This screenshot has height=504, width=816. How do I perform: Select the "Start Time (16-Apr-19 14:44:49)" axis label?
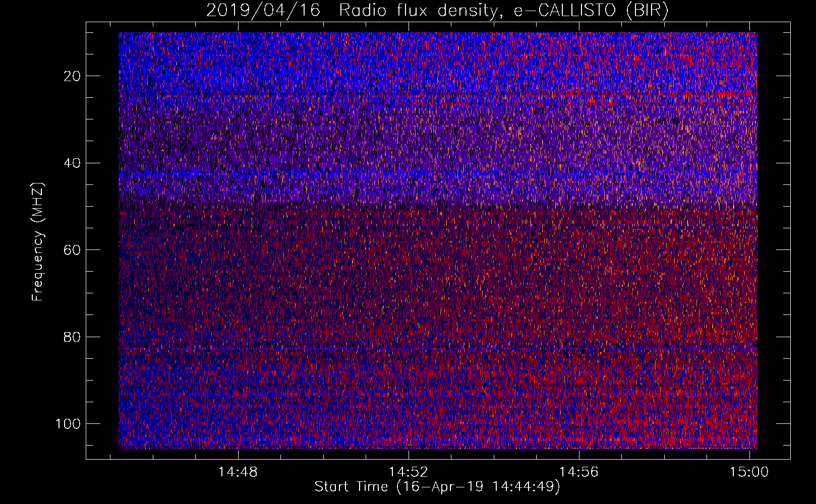tap(437, 487)
